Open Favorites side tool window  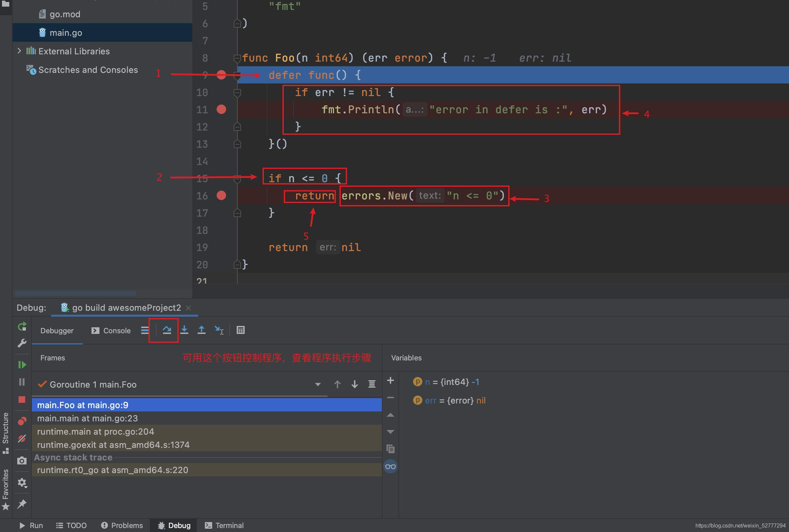click(5, 489)
